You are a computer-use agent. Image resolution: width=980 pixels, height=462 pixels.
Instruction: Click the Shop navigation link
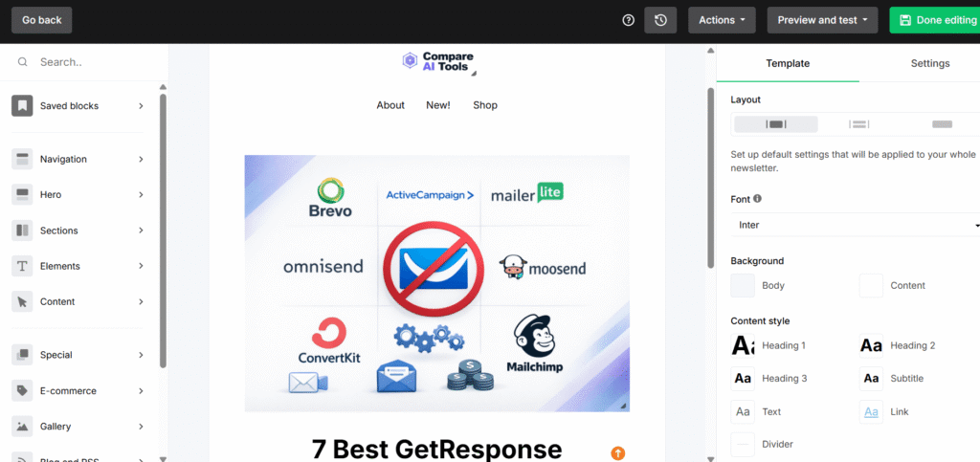coord(485,105)
